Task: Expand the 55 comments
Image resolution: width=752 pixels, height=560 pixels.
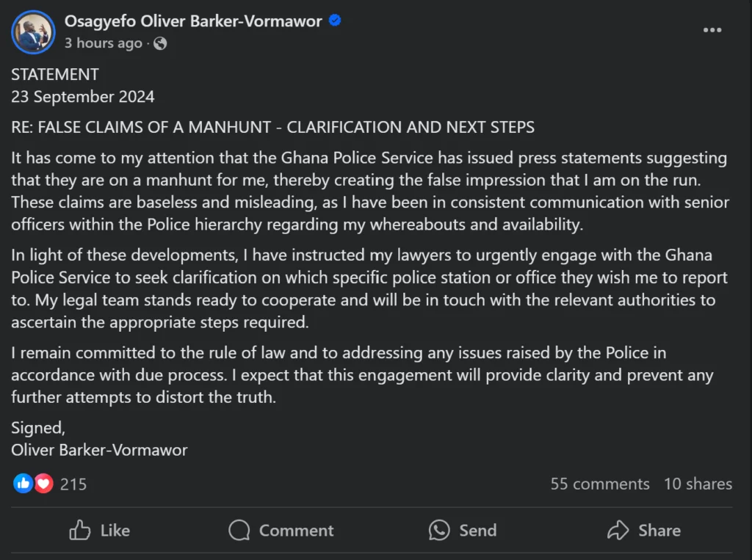Action: 600,484
